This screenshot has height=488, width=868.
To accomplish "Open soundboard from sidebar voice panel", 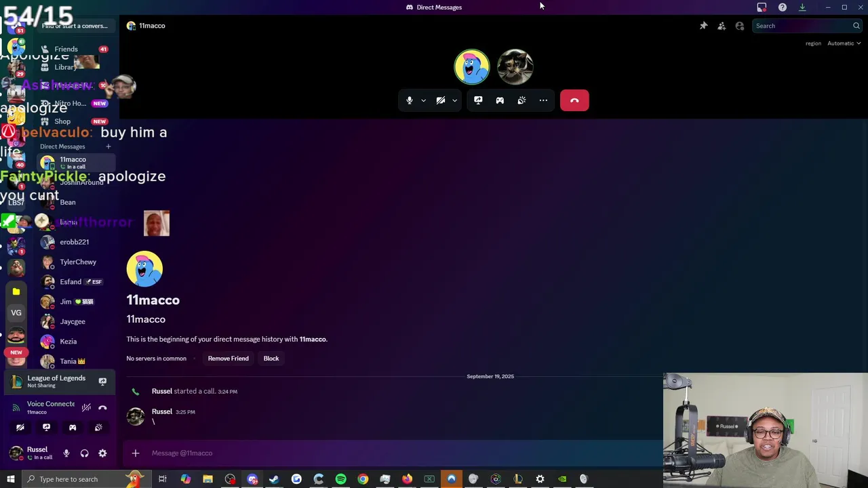I will point(98,428).
